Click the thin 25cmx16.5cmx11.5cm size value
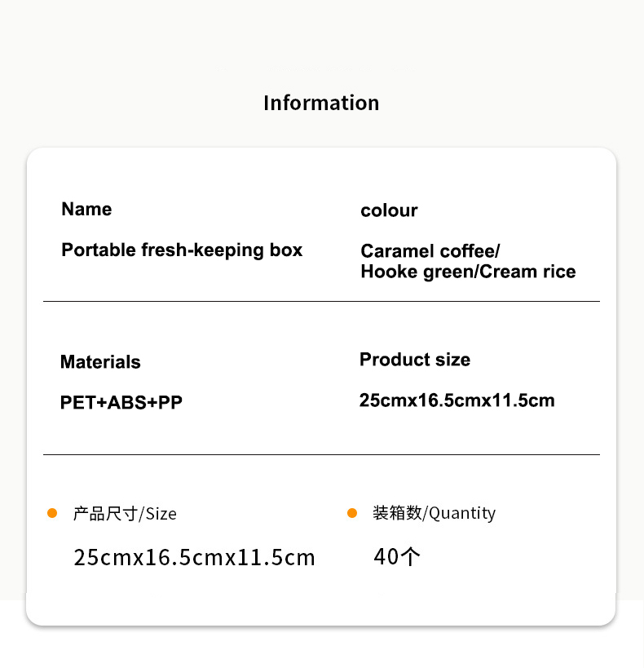 click(x=194, y=558)
